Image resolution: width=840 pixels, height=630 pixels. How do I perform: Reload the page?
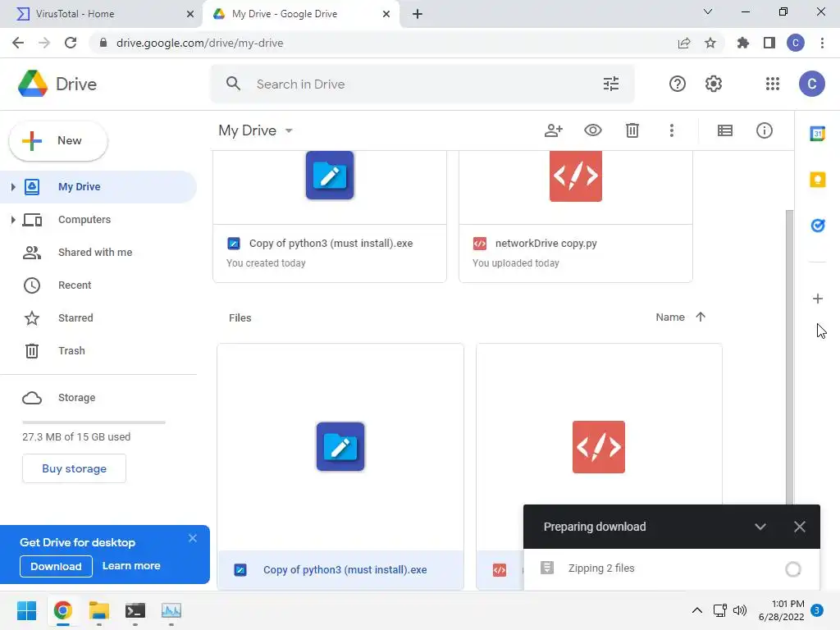click(71, 43)
